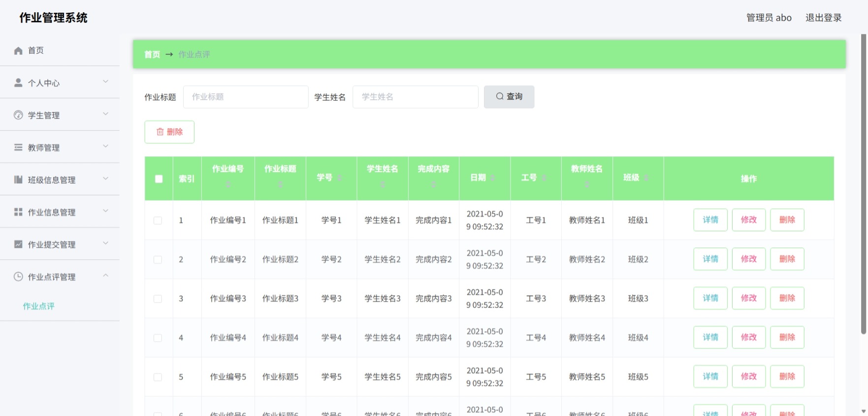Sort table by 学号 column arrows
Screen dimensions: 868x416
pos(340,177)
